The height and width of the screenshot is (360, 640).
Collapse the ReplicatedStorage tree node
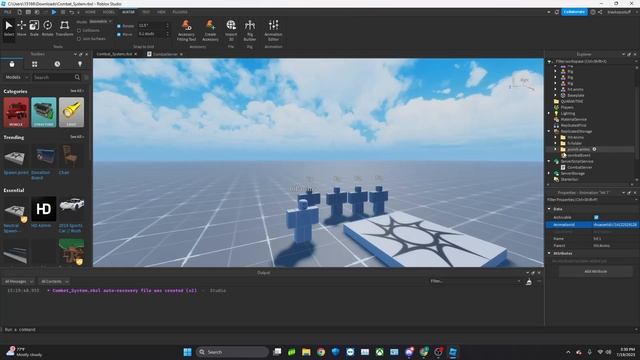coord(549,131)
